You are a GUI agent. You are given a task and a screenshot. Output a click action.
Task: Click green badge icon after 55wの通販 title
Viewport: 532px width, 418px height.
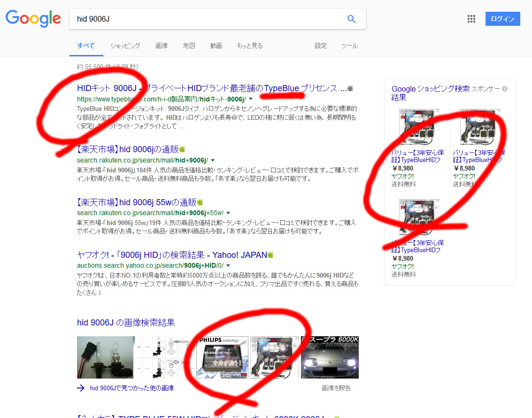pos(200,202)
